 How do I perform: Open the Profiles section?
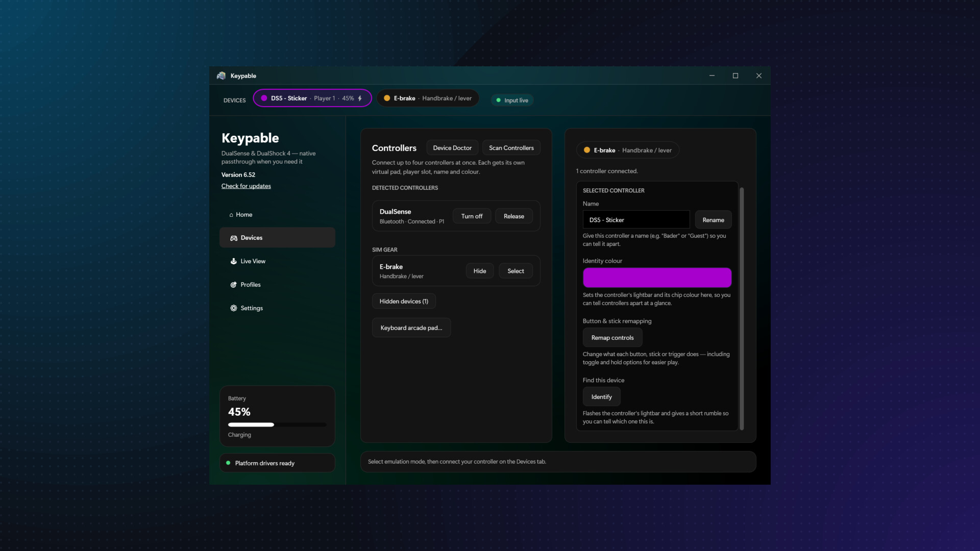(277, 285)
